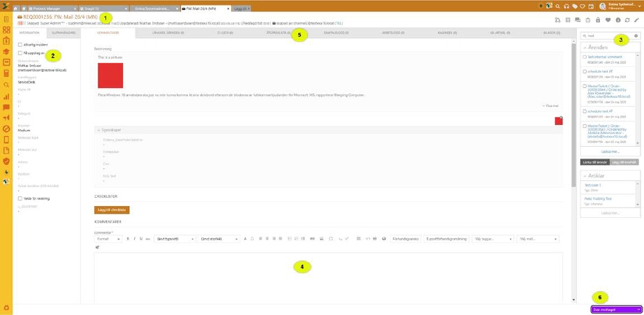Open the search icon in left sidebar
644x315 pixels.
click(6, 85)
